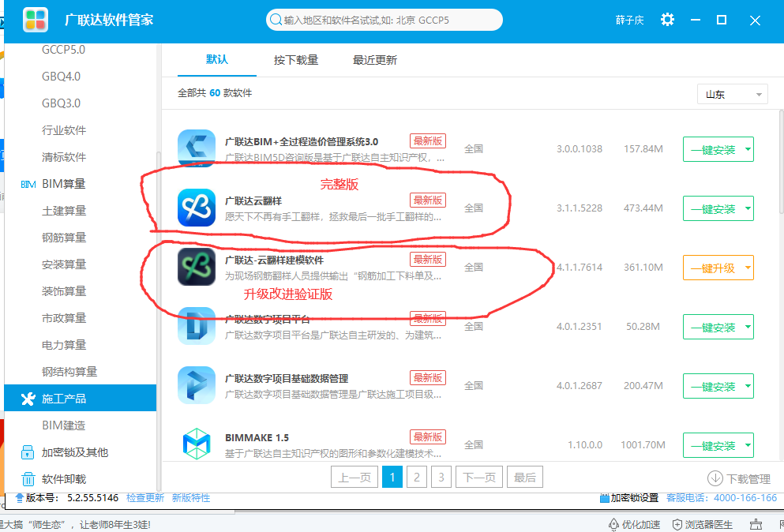
Task: Click the 浏览器医生 shield icon
Action: coord(677,524)
